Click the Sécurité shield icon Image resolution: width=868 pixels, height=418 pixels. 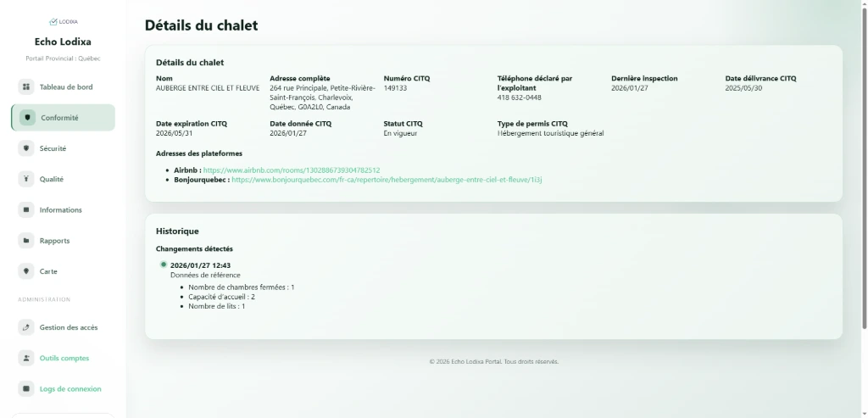pos(25,148)
